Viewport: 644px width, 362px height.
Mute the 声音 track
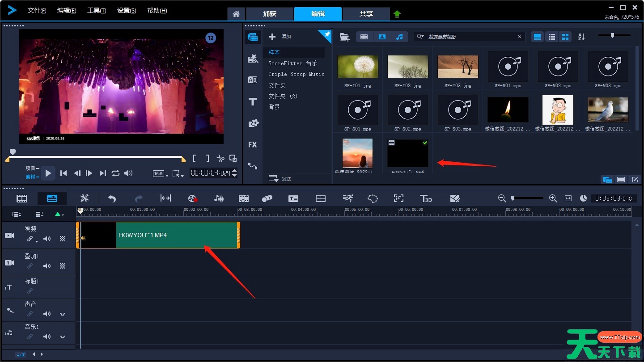pos(47,314)
